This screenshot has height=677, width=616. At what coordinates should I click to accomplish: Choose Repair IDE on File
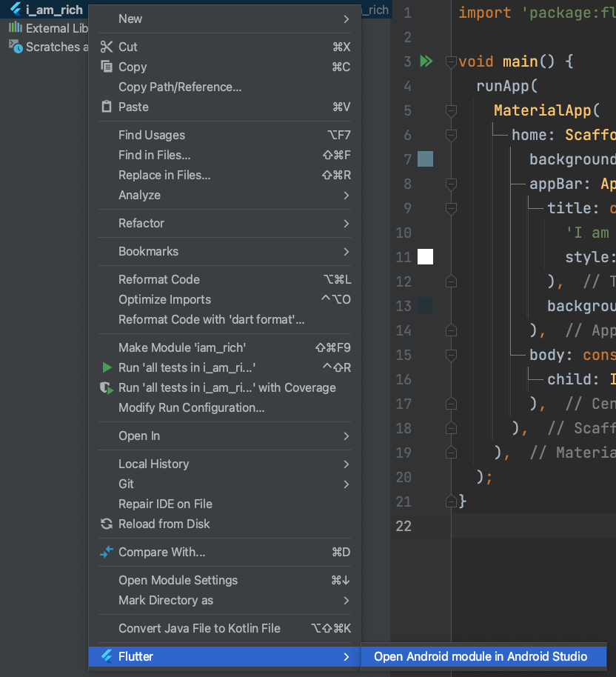tap(224, 504)
